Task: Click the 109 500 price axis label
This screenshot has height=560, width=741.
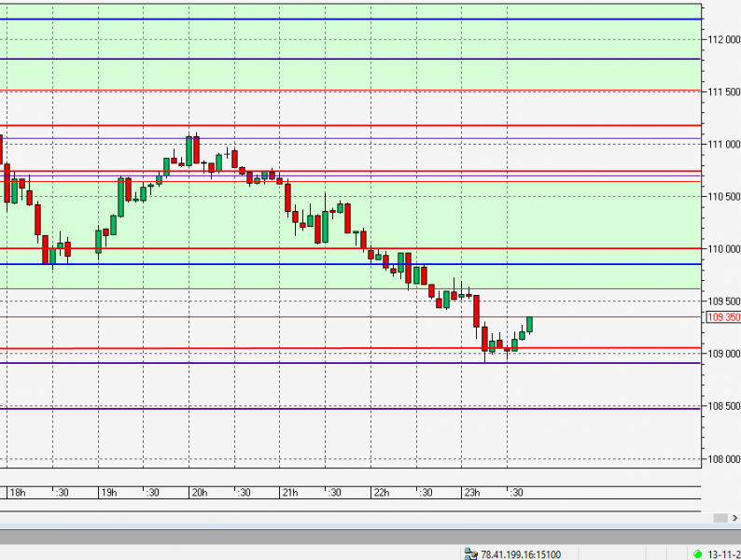Action: [724, 301]
